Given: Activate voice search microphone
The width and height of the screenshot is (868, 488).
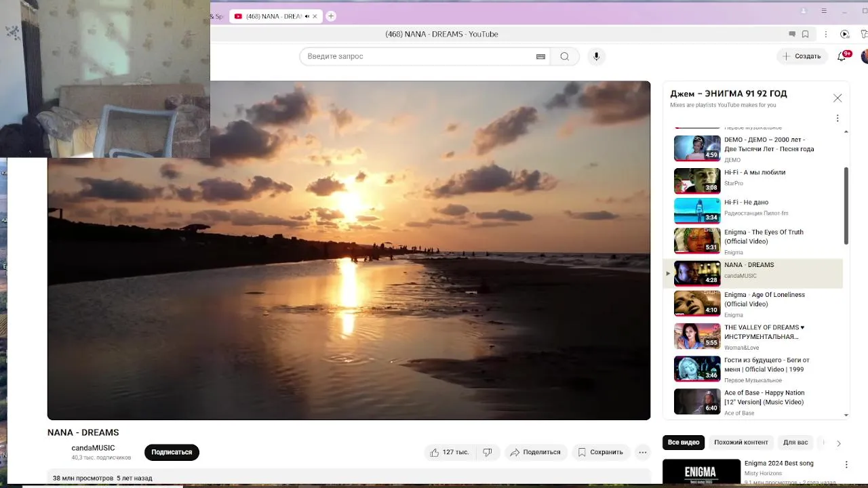Looking at the screenshot, I should (x=596, y=56).
